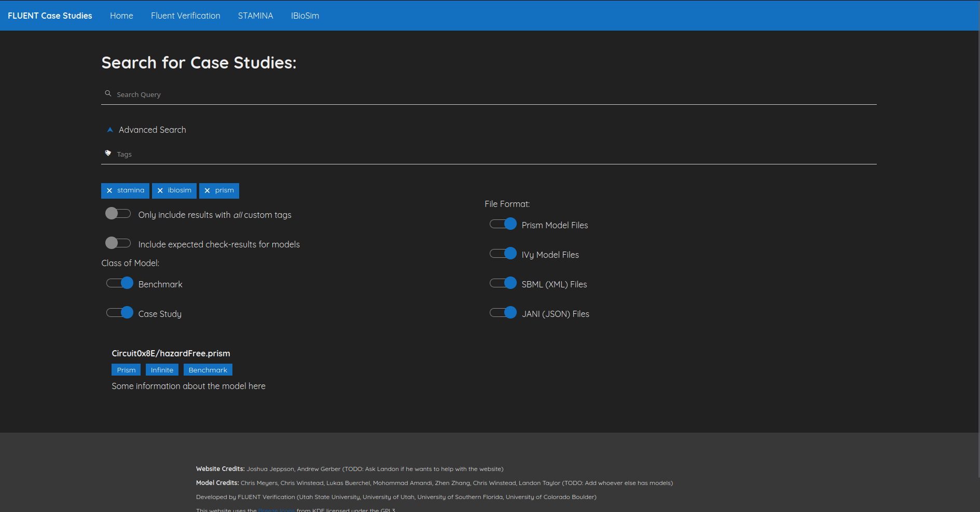The width and height of the screenshot is (980, 512).
Task: Open Circuit0x8E/hazardFree.prism result
Action: pyautogui.click(x=171, y=353)
